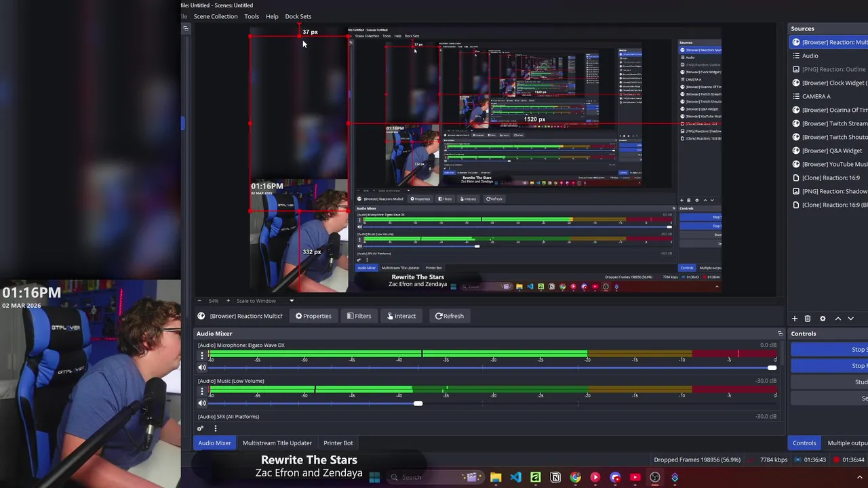Click the 54% zoom value
This screenshot has height=488, width=868.
(x=214, y=301)
